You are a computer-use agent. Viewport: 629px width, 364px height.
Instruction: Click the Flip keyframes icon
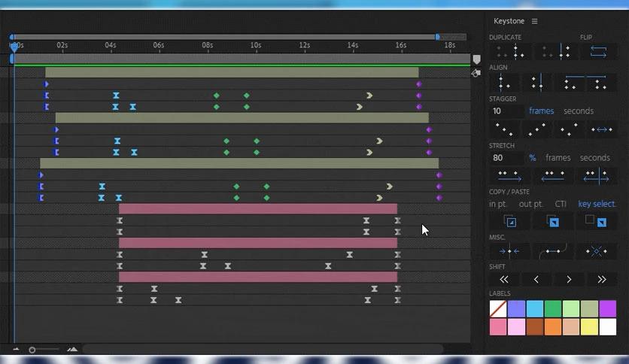[598, 52]
